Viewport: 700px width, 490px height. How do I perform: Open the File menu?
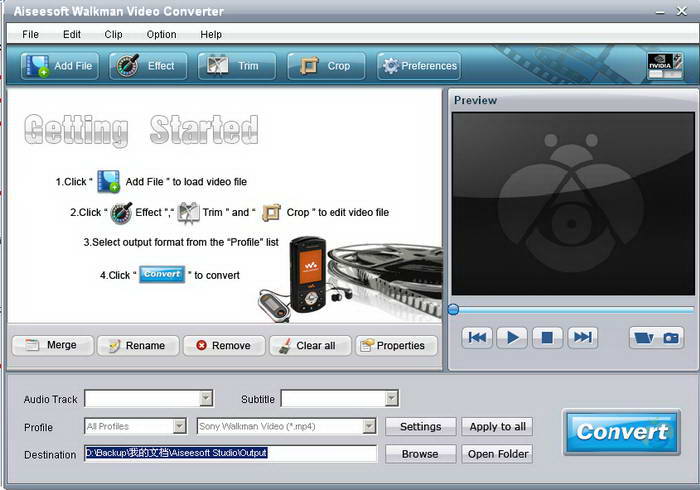click(x=30, y=34)
